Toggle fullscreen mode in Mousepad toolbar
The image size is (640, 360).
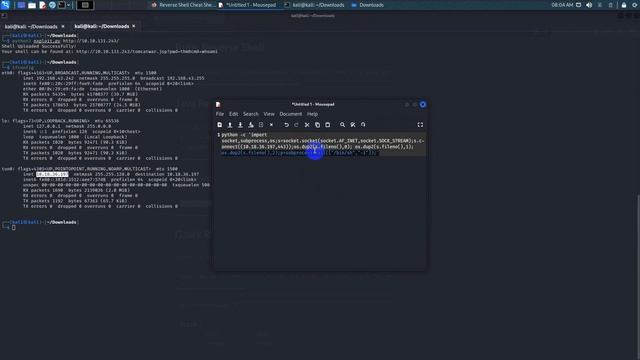pos(420,125)
